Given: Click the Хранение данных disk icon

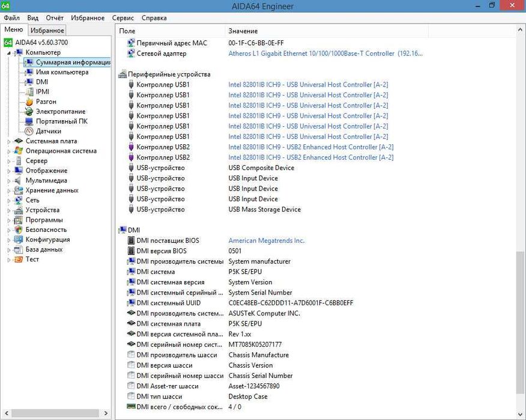Looking at the screenshot, I should pos(19,190).
